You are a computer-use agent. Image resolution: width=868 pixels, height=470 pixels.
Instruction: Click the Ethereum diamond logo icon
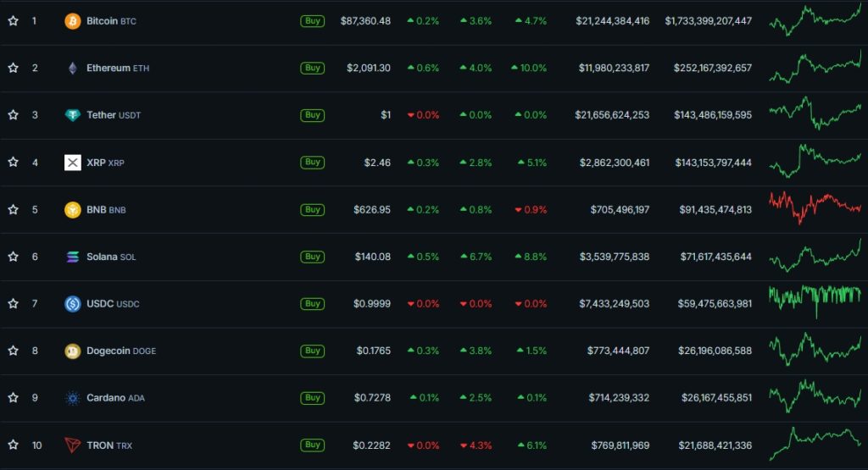(x=73, y=68)
